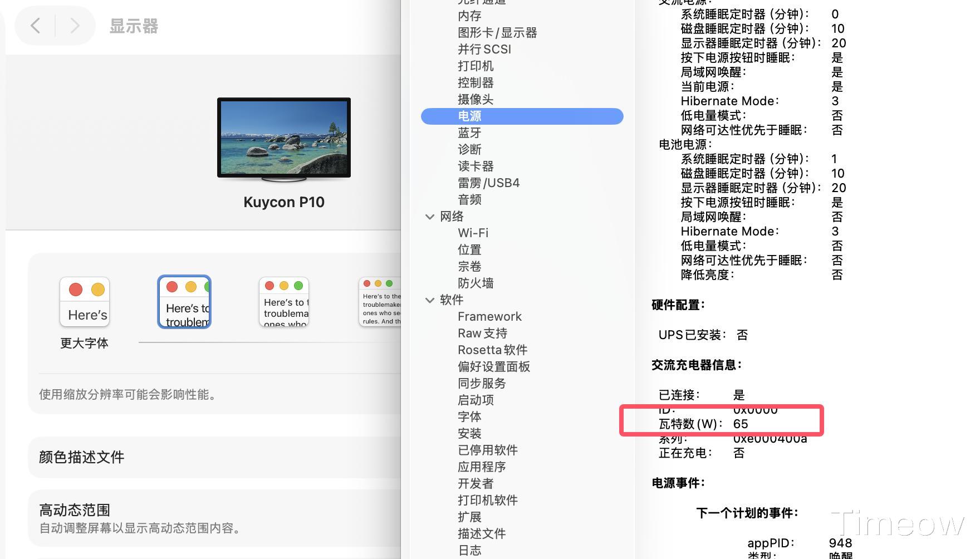Open 位置 under 网络

click(469, 250)
